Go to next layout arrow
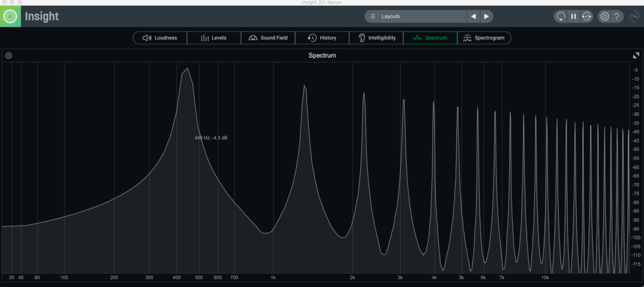Screen dimensions: 644x287 point(487,17)
